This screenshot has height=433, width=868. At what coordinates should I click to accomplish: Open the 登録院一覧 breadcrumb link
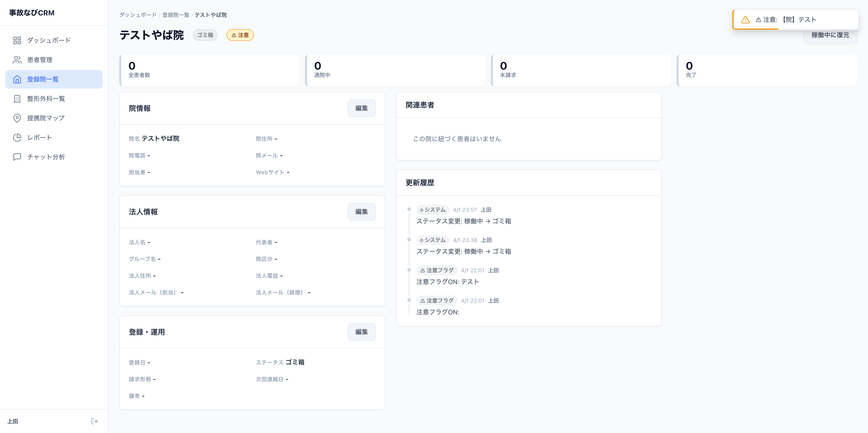[x=175, y=15]
